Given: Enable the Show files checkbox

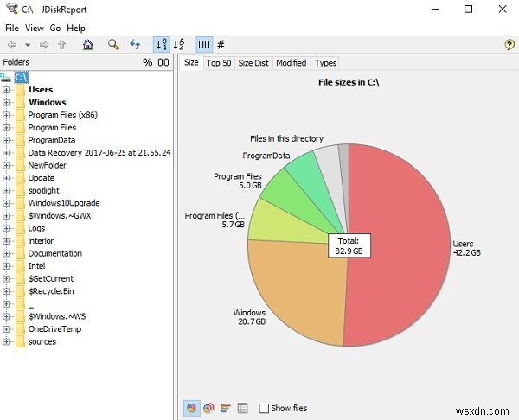Looking at the screenshot, I should (264, 409).
